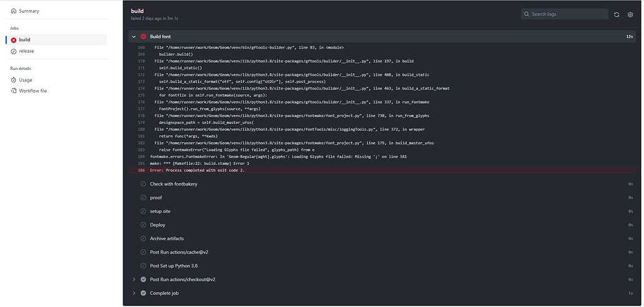This screenshot has height=307, width=644.
Task: Click the workflow file icon
Action: 14,91
